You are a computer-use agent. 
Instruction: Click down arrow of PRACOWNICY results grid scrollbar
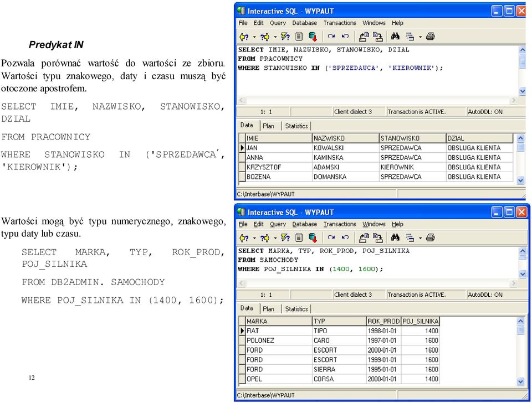click(x=521, y=180)
